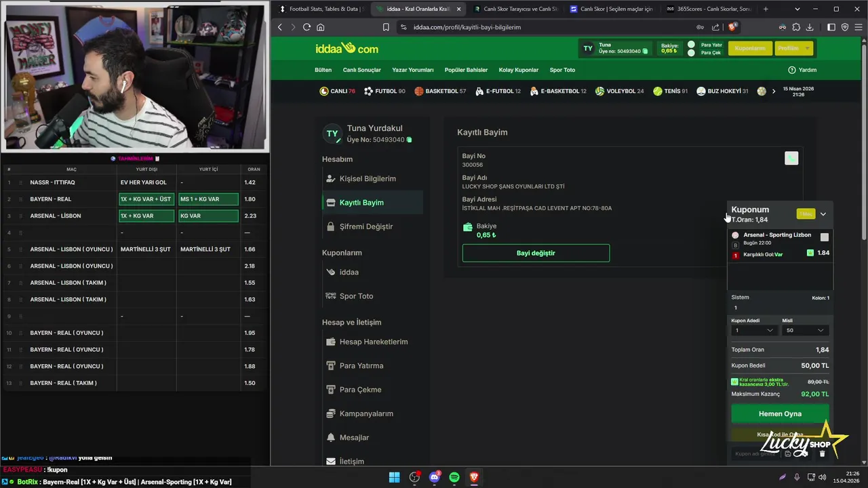Open the iddaa coupons entry
The image size is (868, 488).
342,272
